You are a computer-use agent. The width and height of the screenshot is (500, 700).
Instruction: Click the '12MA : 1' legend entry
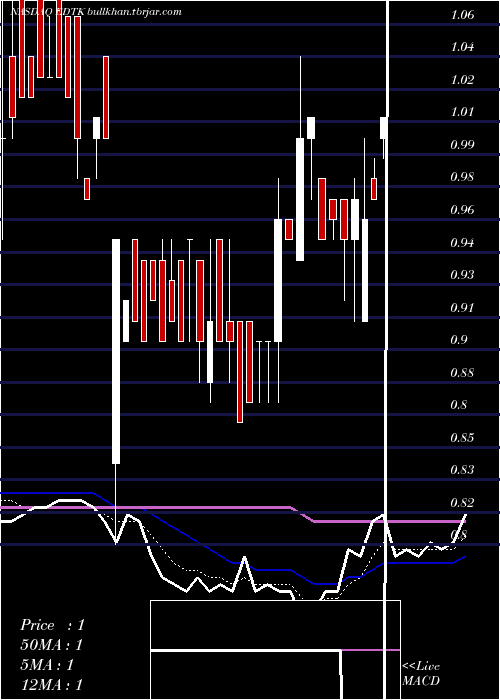(x=52, y=685)
